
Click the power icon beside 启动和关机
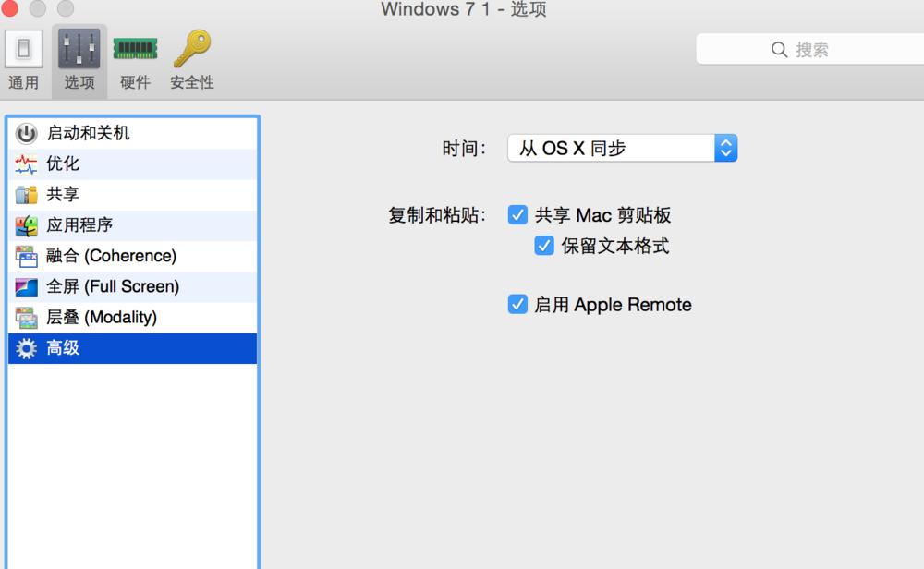(x=26, y=134)
